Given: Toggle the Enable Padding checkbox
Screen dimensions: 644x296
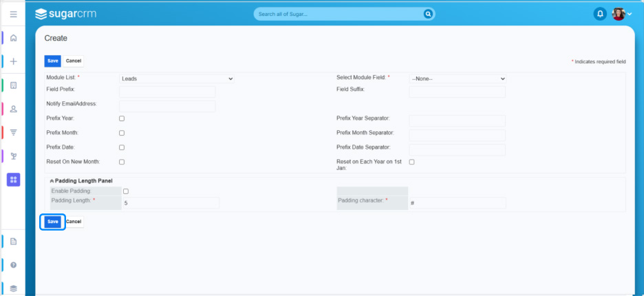Looking at the screenshot, I should (125, 191).
